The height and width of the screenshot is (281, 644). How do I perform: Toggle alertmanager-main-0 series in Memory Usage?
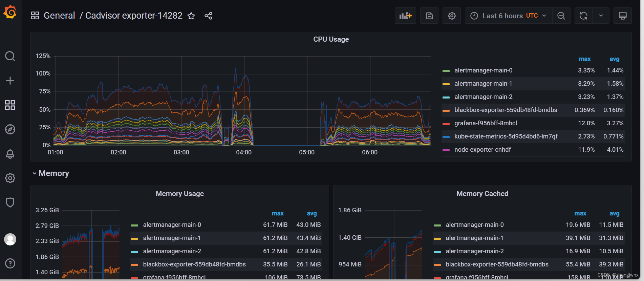coord(172,225)
